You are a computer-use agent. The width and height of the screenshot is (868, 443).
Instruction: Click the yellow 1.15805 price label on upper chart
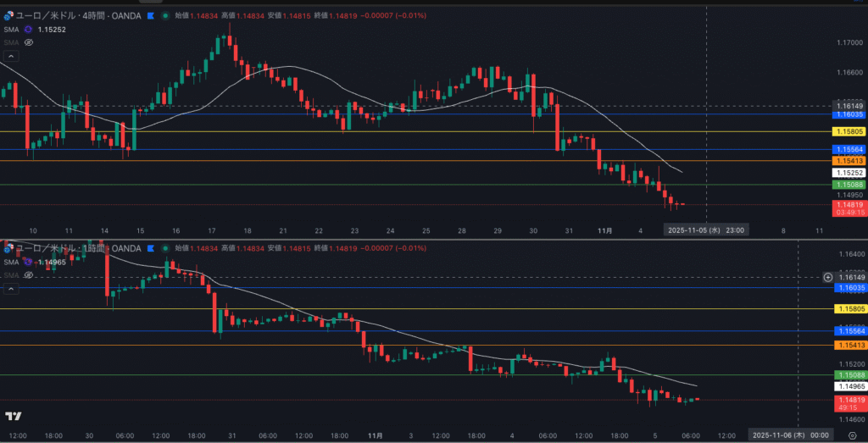[849, 132]
